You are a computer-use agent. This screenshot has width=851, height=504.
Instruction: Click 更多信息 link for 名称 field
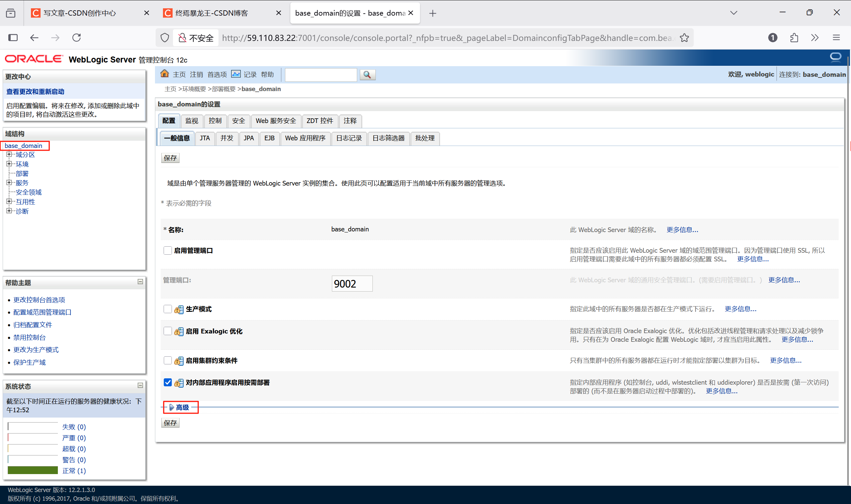(x=682, y=230)
